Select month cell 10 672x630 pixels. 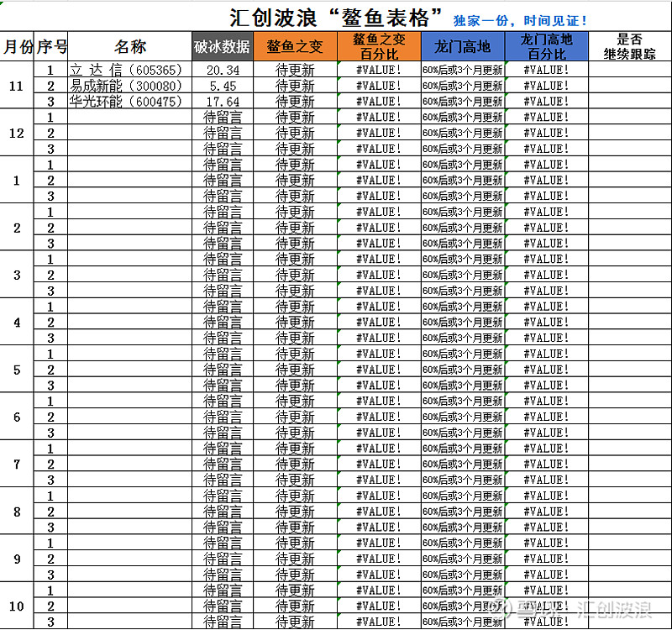17,606
